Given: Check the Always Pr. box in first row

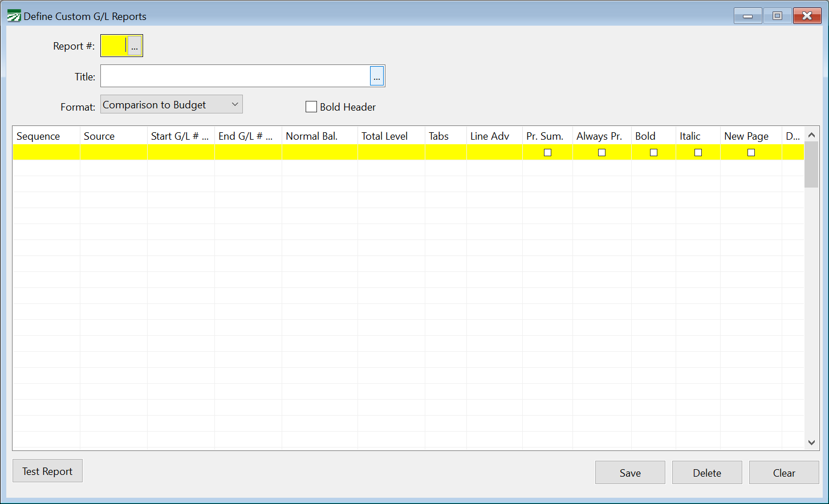Looking at the screenshot, I should [x=602, y=152].
